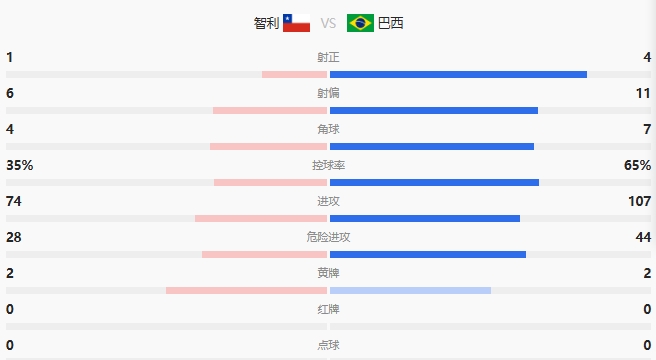The height and width of the screenshot is (360, 656).
Task: Click Chile's pink 射偏 bar
Action: pyautogui.click(x=270, y=111)
